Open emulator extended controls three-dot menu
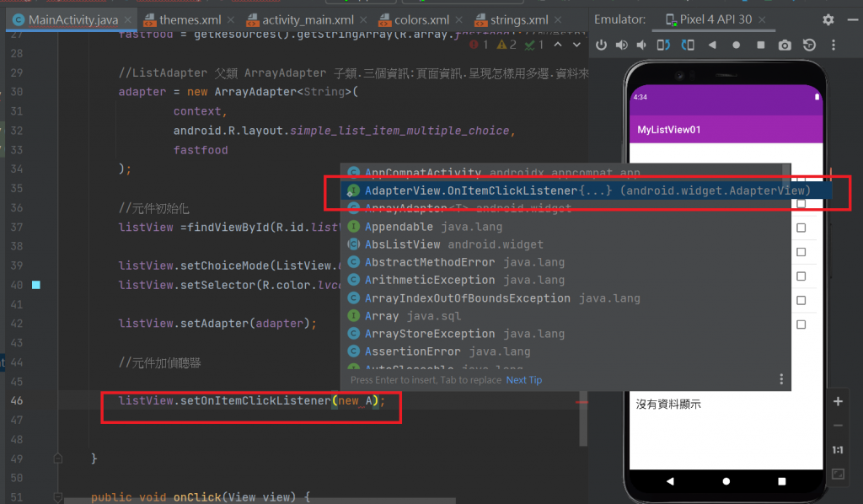 tap(834, 46)
